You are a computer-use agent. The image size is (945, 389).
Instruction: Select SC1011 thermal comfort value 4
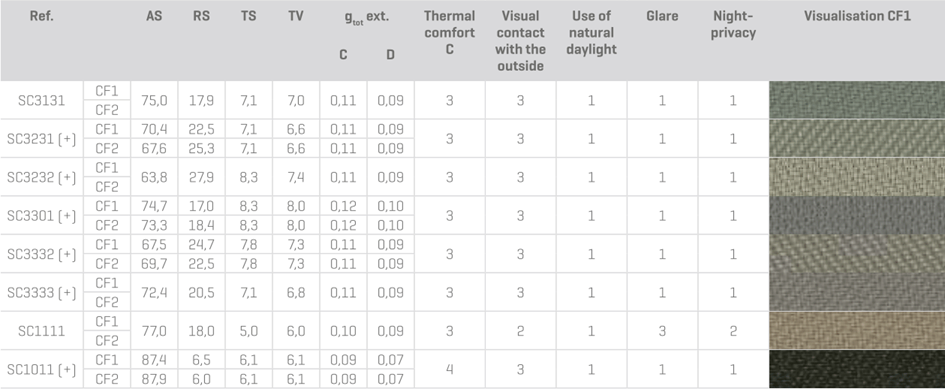point(450,369)
